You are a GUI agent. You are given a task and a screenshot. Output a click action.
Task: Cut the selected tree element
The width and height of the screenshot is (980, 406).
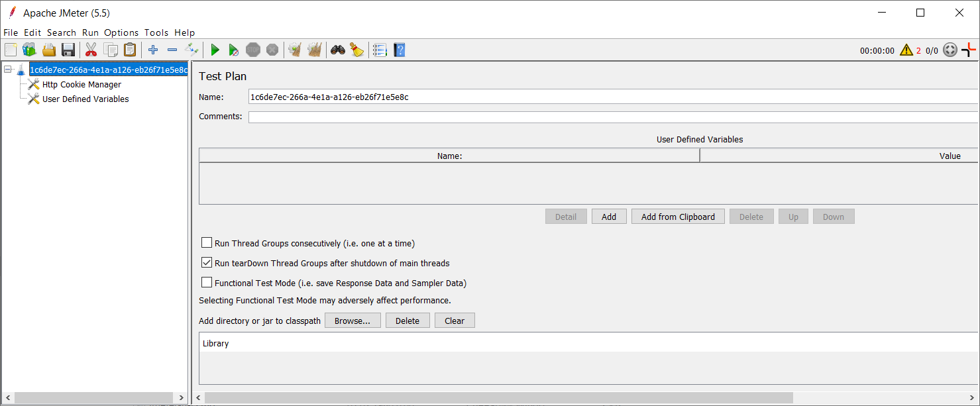point(91,49)
